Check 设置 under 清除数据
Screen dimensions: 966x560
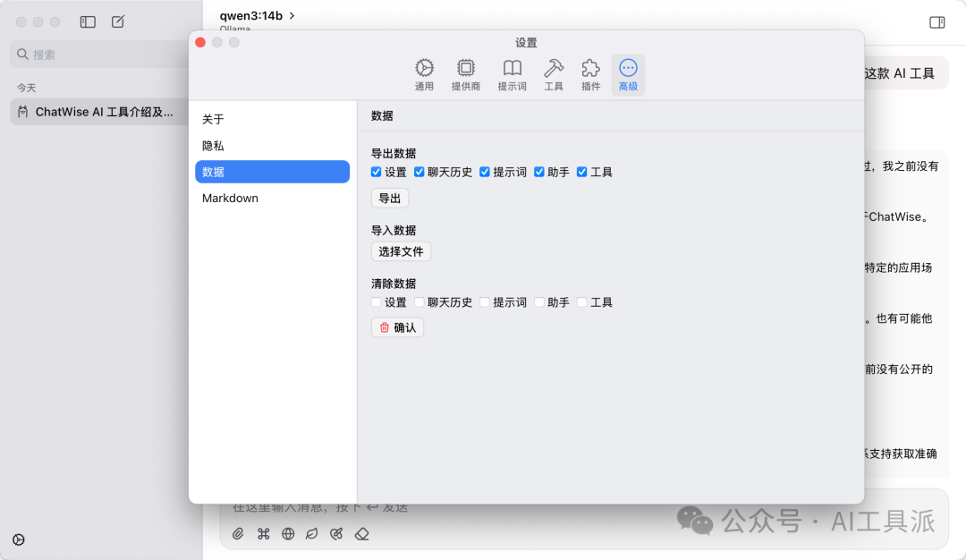(376, 301)
